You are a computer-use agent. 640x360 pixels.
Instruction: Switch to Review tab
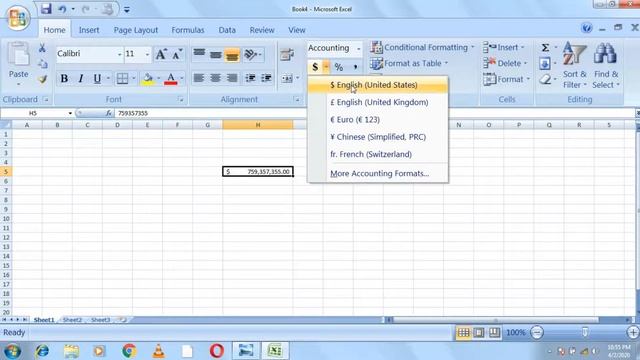tap(262, 30)
